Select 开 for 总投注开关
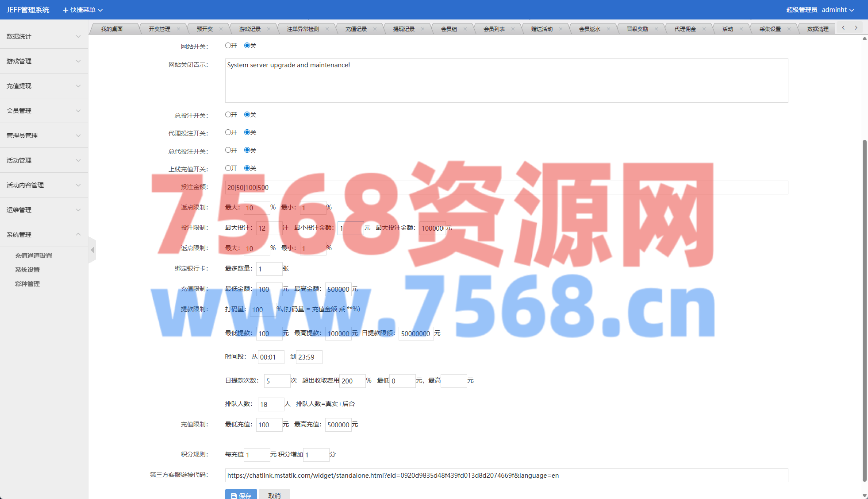This screenshot has height=499, width=868. [x=228, y=115]
